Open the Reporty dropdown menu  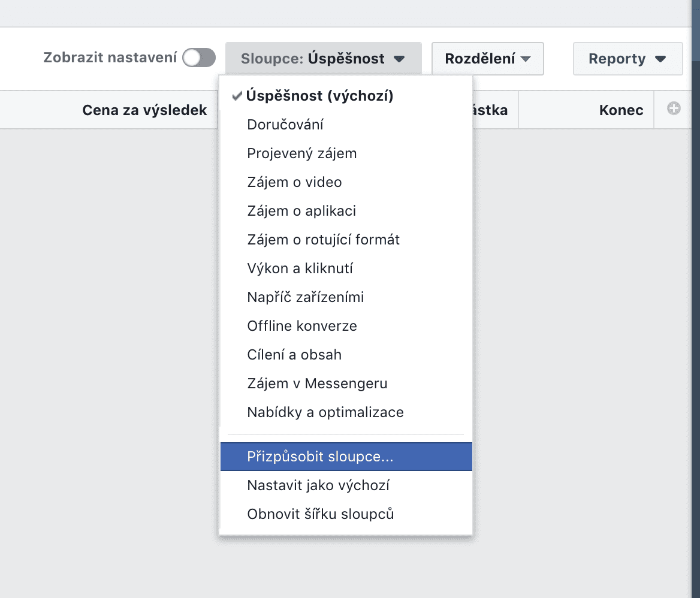click(x=627, y=59)
